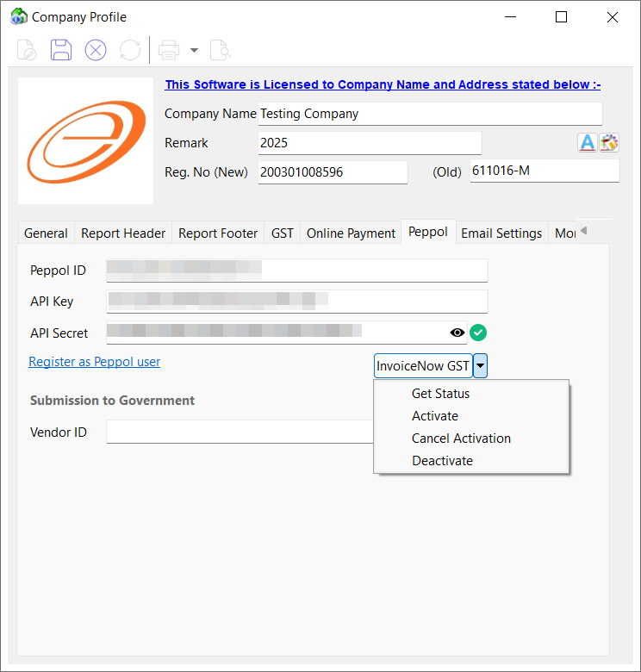
Task: Click the green verified checkmark indicator
Action: (479, 333)
